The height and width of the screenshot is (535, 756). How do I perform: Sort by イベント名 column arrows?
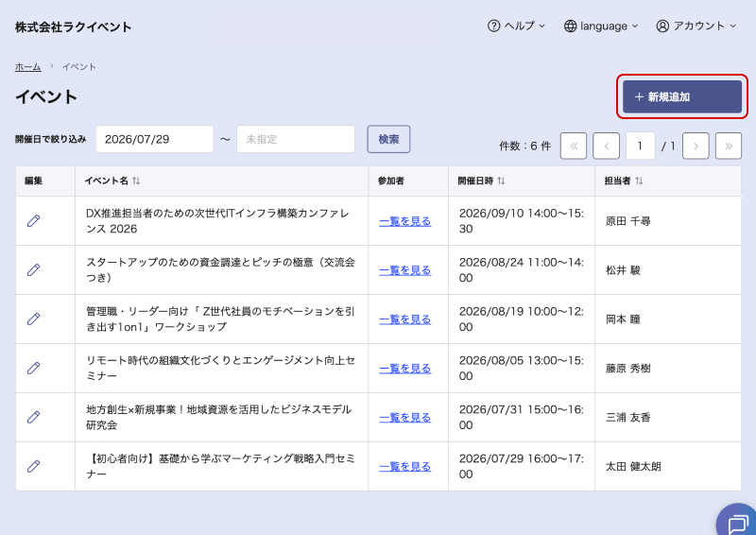tap(136, 181)
